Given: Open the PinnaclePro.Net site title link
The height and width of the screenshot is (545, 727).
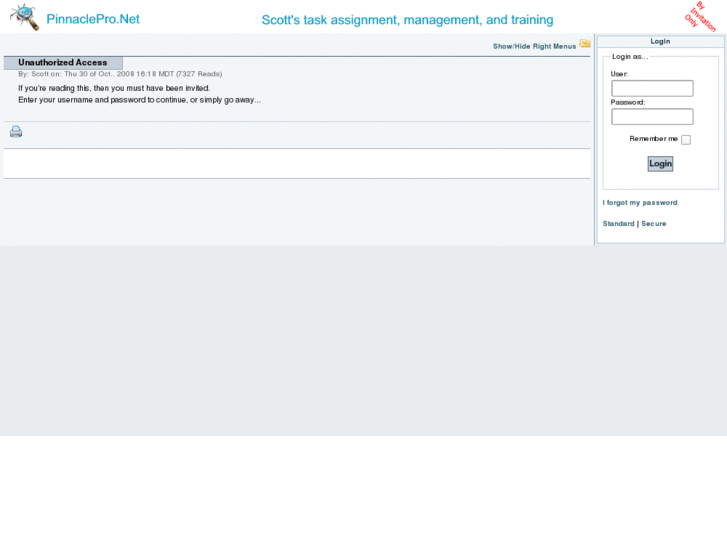Looking at the screenshot, I should tap(93, 19).
